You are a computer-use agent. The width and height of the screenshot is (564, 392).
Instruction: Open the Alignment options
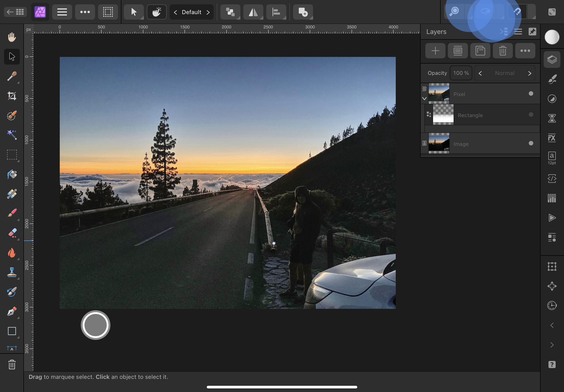tap(276, 12)
